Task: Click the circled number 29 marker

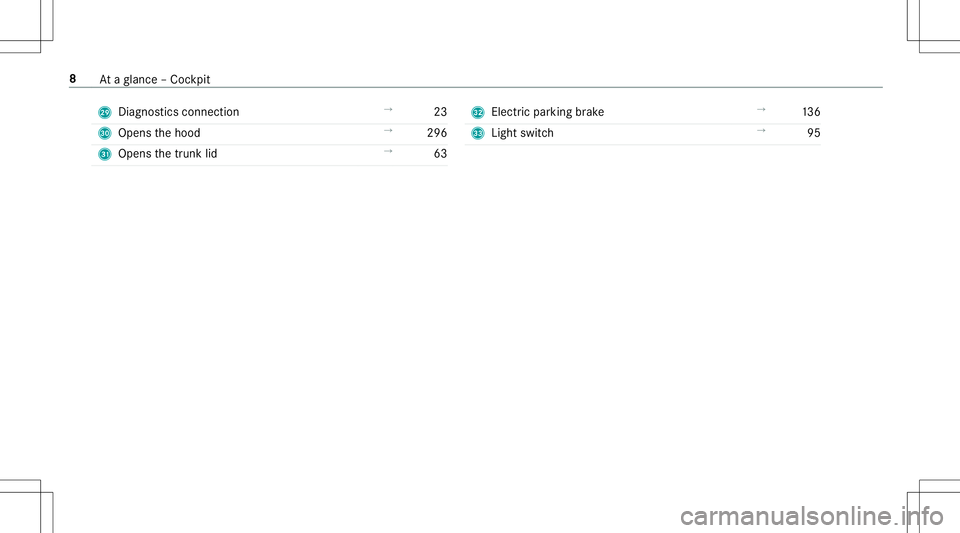Action: click(104, 112)
